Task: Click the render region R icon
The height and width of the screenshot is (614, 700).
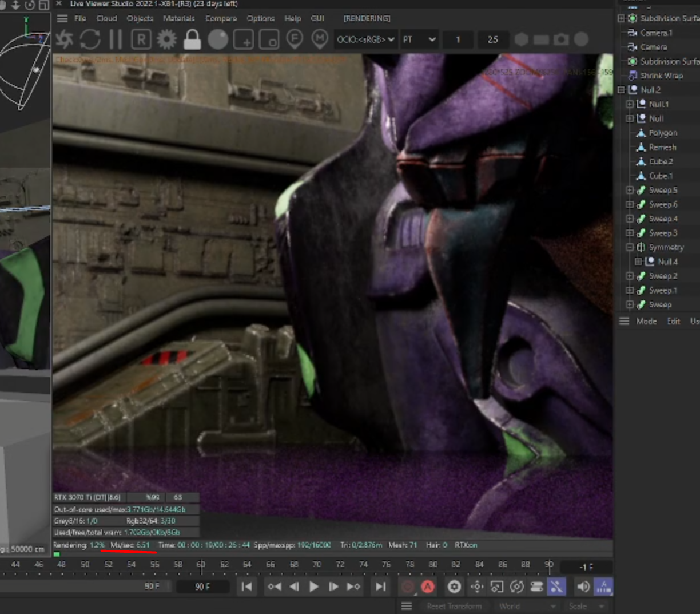Action: coord(141,39)
